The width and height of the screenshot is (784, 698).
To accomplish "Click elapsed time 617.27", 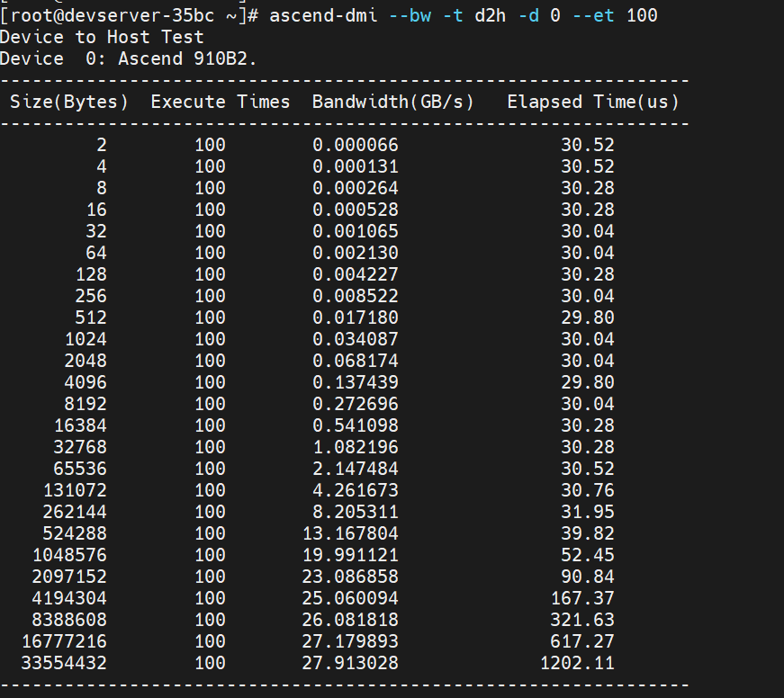I will 582,641.
